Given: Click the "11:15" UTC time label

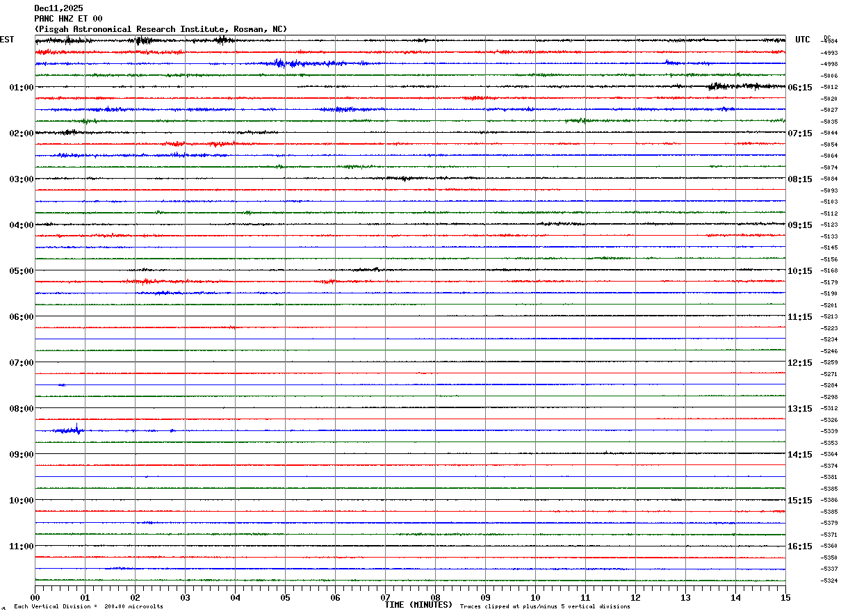Looking at the screenshot, I should [x=800, y=317].
